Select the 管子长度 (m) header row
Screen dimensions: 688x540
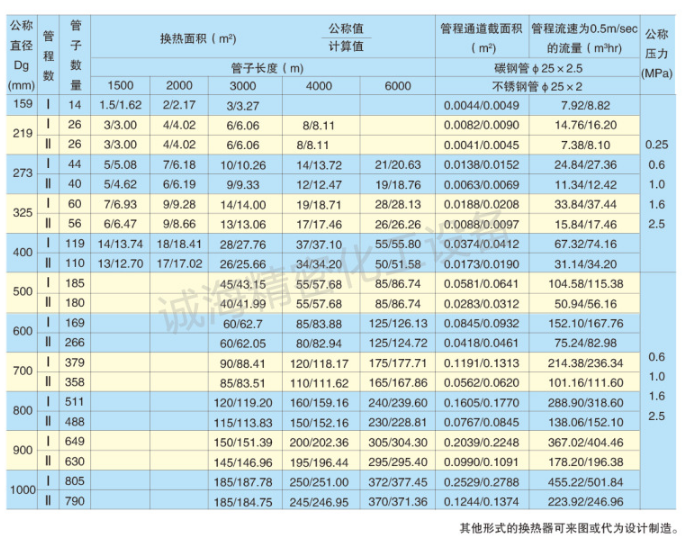(x=264, y=68)
